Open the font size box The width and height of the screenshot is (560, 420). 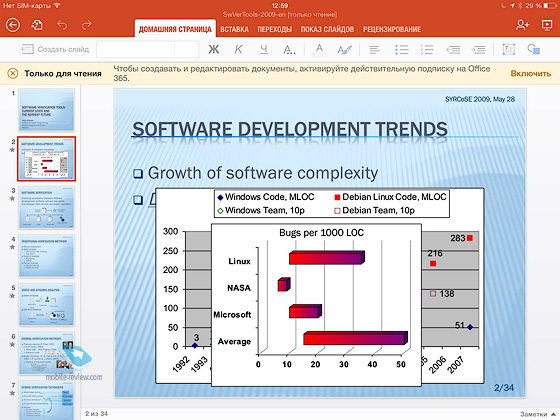186,49
